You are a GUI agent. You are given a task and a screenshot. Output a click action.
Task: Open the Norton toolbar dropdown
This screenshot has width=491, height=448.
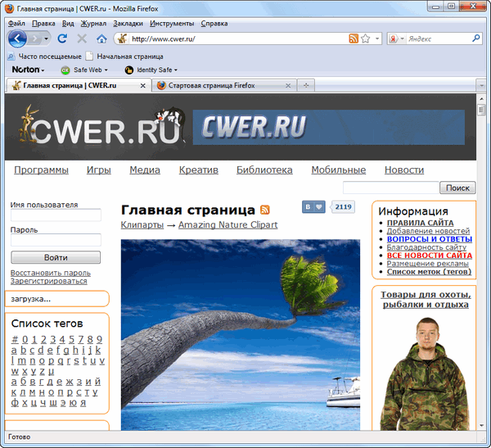point(29,70)
